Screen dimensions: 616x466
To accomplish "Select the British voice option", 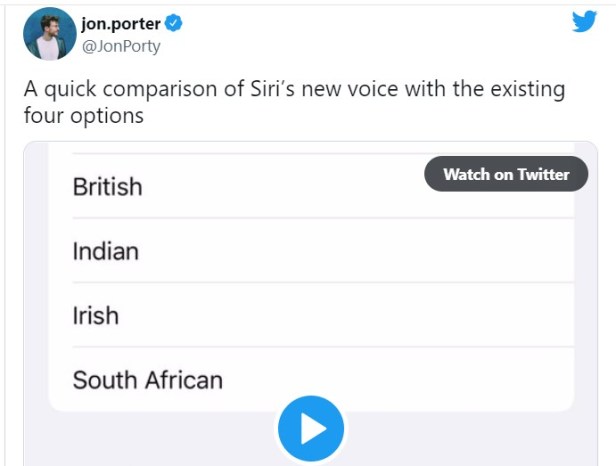I will coord(108,187).
